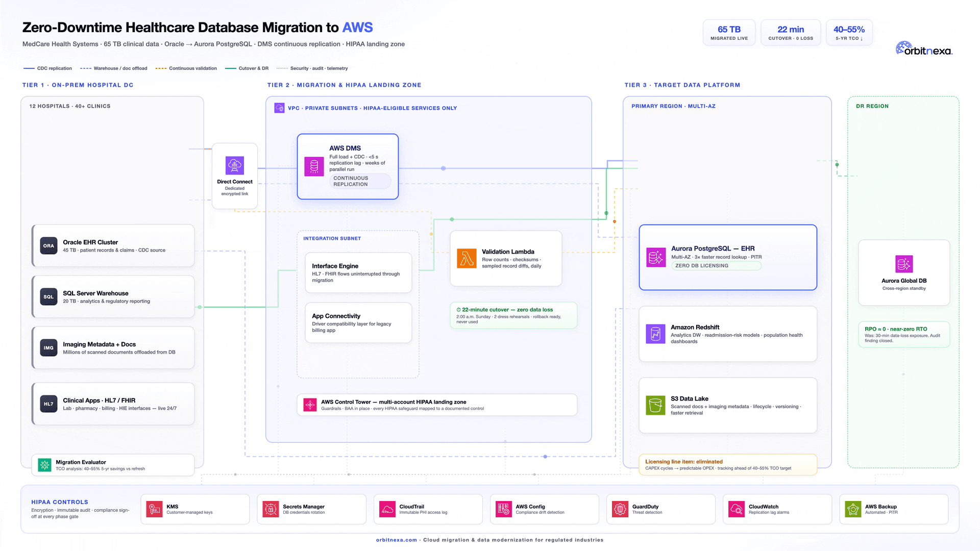Select the AWS Config icon
This screenshot has width=980, height=551.
click(x=503, y=509)
